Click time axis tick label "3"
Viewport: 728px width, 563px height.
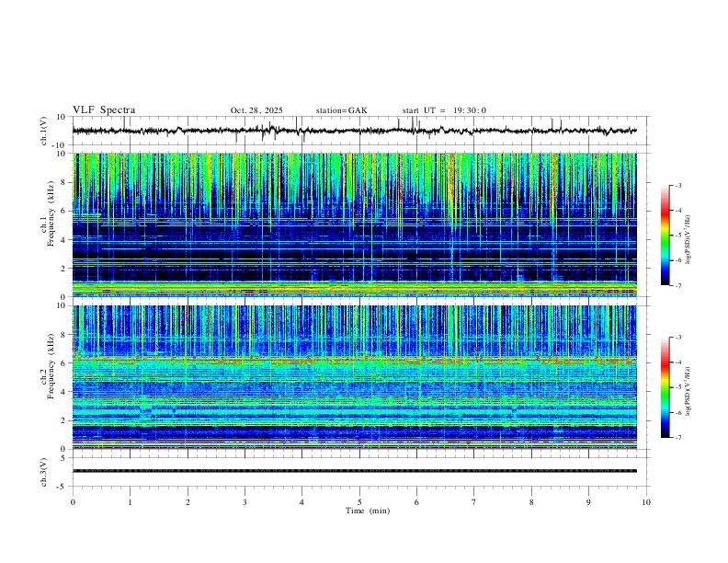245,502
